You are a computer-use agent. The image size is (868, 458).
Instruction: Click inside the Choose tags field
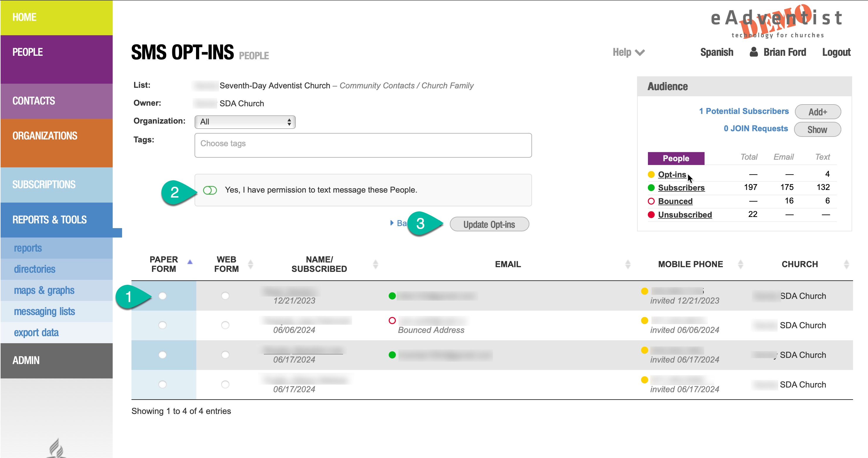(363, 145)
